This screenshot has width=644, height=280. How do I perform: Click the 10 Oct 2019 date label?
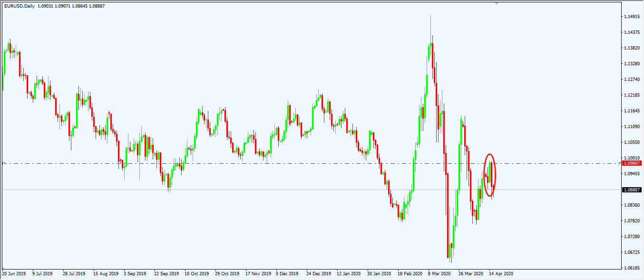(197, 274)
